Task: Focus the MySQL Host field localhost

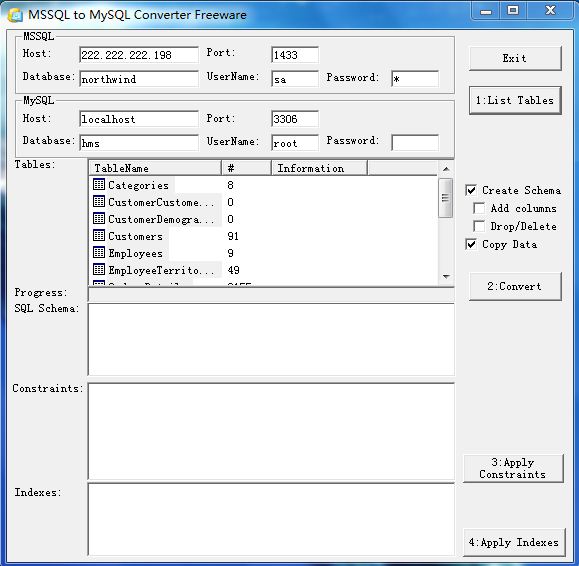Action: tap(139, 119)
